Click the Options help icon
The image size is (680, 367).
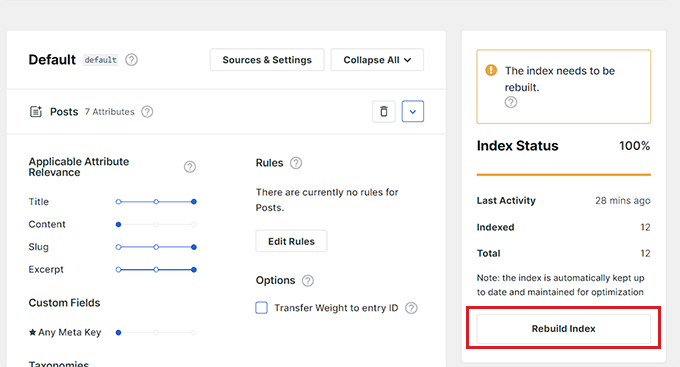(308, 281)
